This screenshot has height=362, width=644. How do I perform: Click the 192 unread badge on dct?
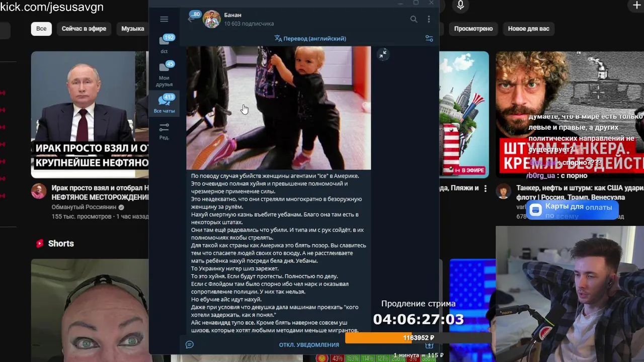click(169, 37)
